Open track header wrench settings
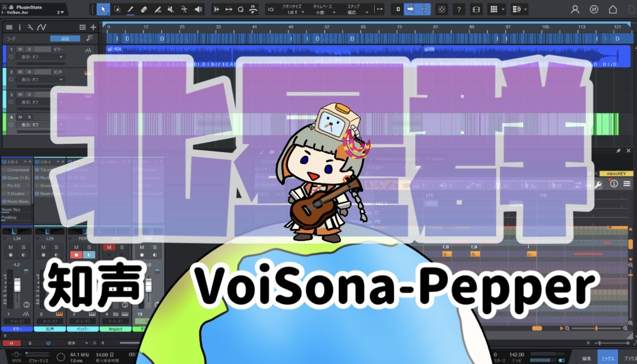The height and width of the screenshot is (364, 637). click(30, 27)
